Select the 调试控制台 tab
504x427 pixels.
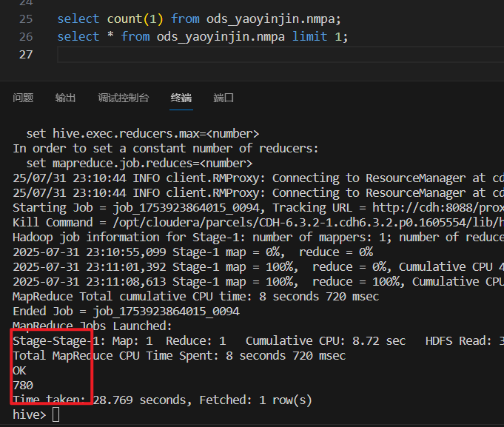123,98
